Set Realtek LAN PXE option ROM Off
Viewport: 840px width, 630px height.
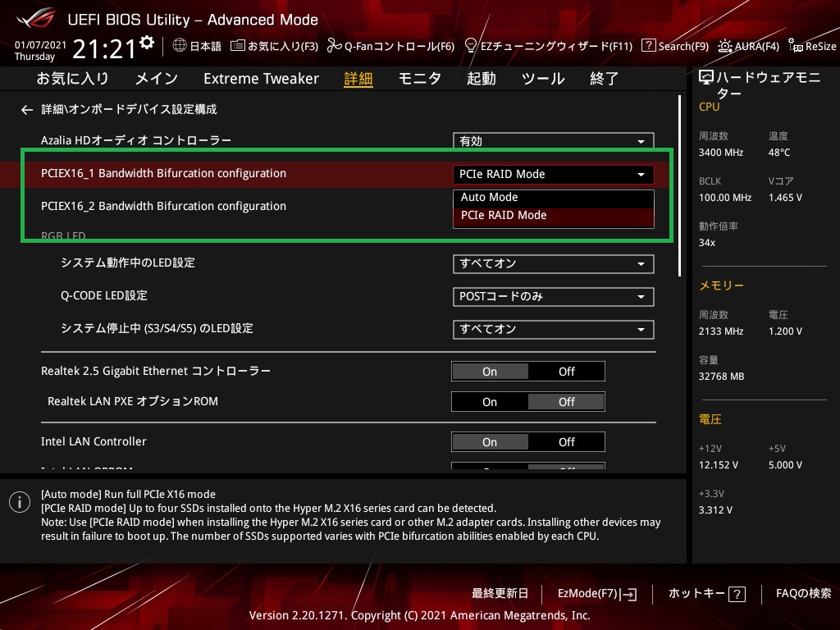point(566,402)
